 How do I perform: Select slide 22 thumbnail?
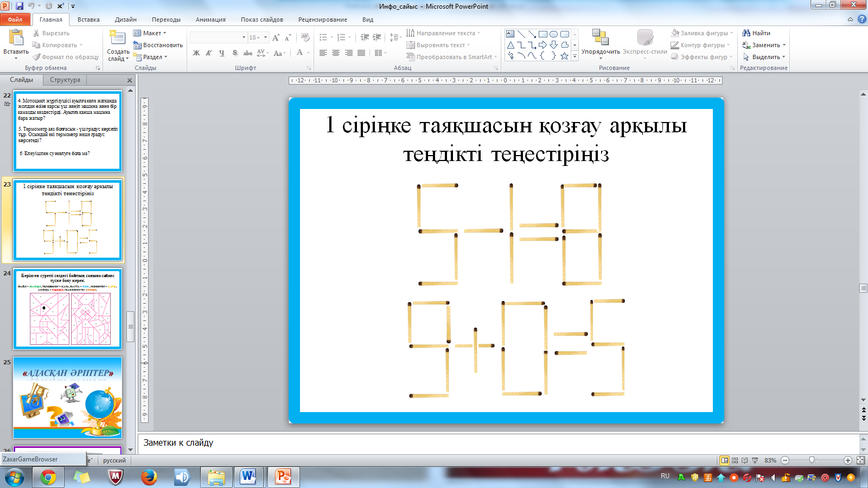pyautogui.click(x=68, y=132)
